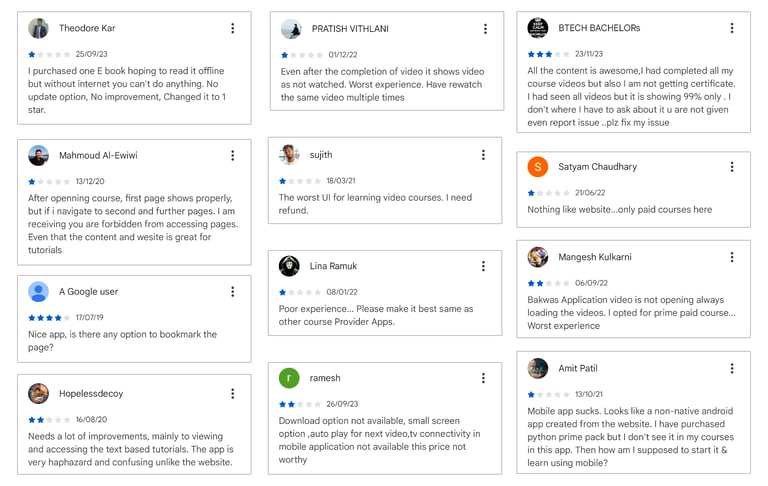Click Theodore Kar's profile picture
The image size is (768, 486).
[39, 28]
